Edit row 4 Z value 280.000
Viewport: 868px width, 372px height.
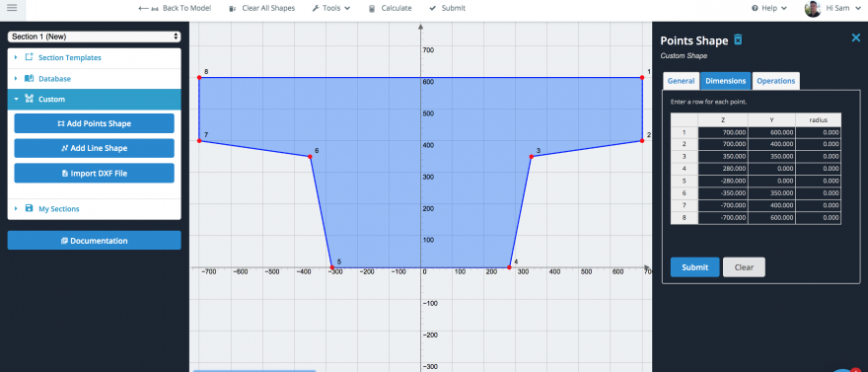(723, 169)
